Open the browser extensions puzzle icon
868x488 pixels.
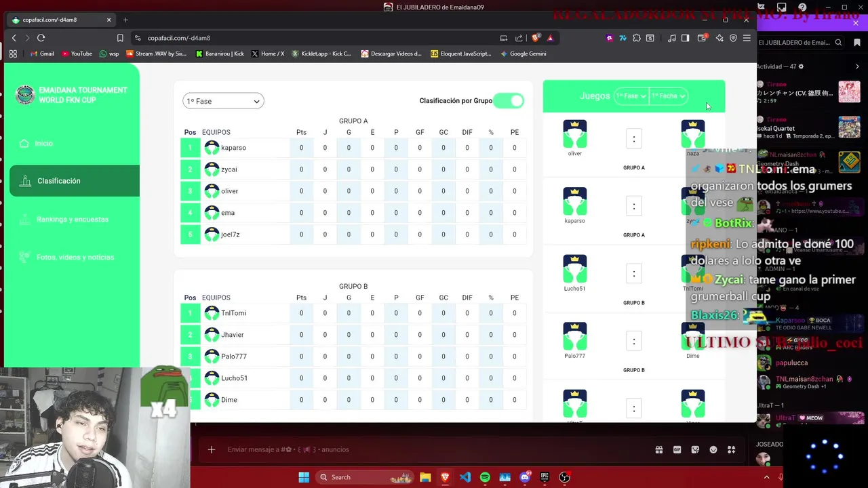pos(636,38)
